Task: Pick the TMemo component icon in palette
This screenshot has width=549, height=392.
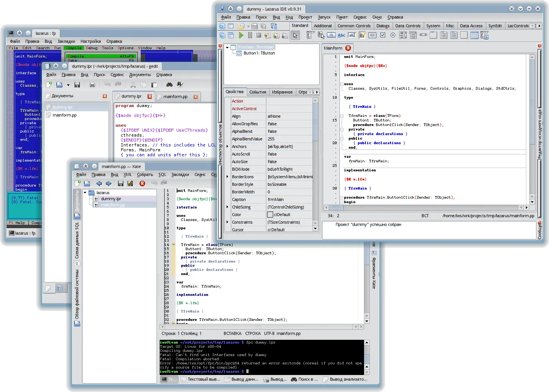Action: pos(362,35)
